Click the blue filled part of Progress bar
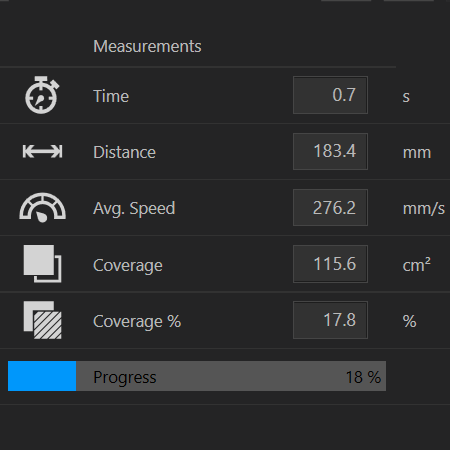The image size is (450, 450). (x=42, y=376)
